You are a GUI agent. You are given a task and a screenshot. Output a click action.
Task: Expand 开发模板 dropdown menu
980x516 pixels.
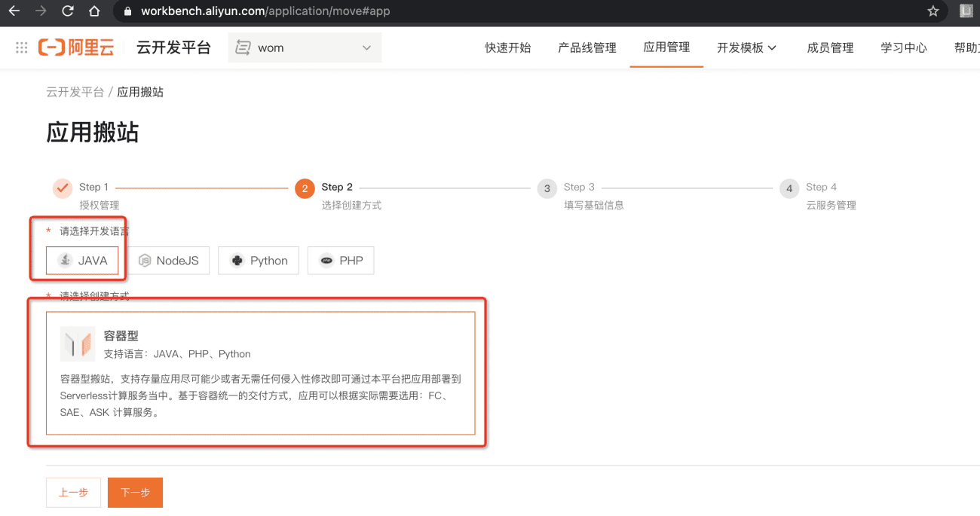pyautogui.click(x=746, y=47)
